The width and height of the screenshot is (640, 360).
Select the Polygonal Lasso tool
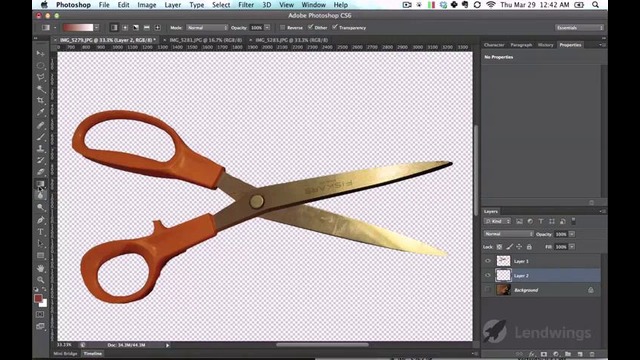[40, 77]
